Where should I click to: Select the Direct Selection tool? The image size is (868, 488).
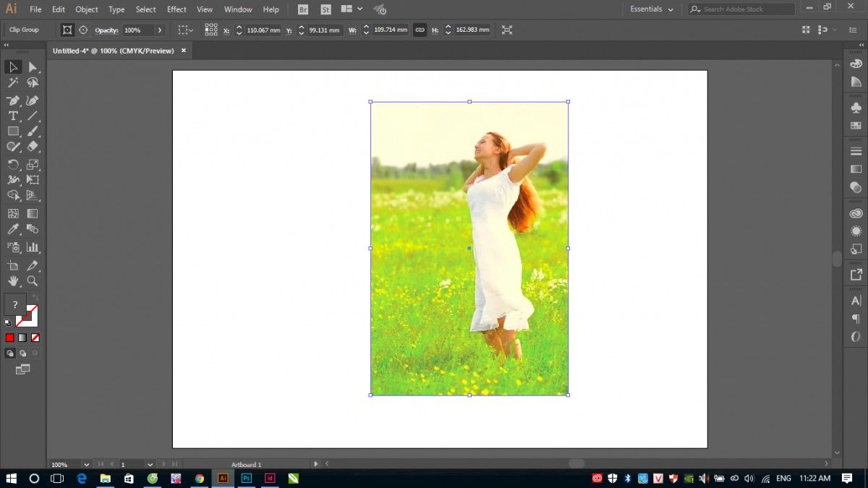click(33, 67)
